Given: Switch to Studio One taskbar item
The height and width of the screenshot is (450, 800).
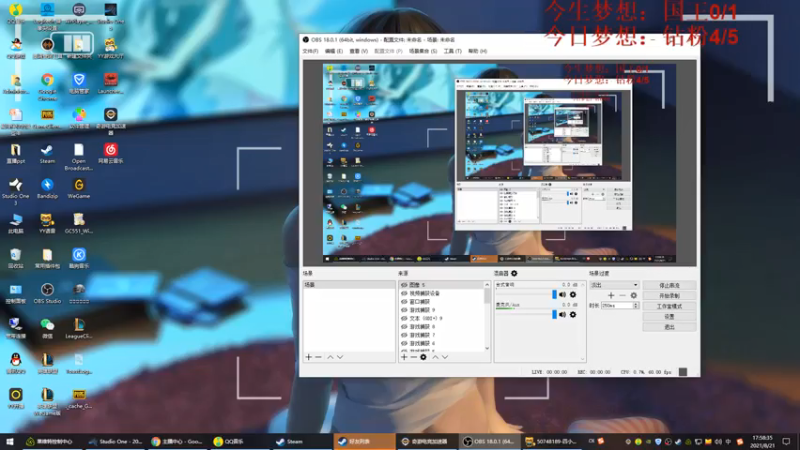Looking at the screenshot, I should coord(115,441).
